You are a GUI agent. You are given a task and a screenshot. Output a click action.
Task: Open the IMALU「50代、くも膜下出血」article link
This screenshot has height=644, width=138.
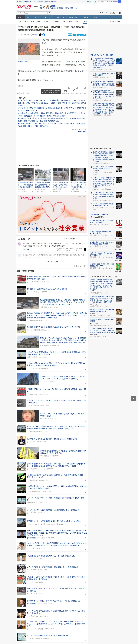(63, 415)
